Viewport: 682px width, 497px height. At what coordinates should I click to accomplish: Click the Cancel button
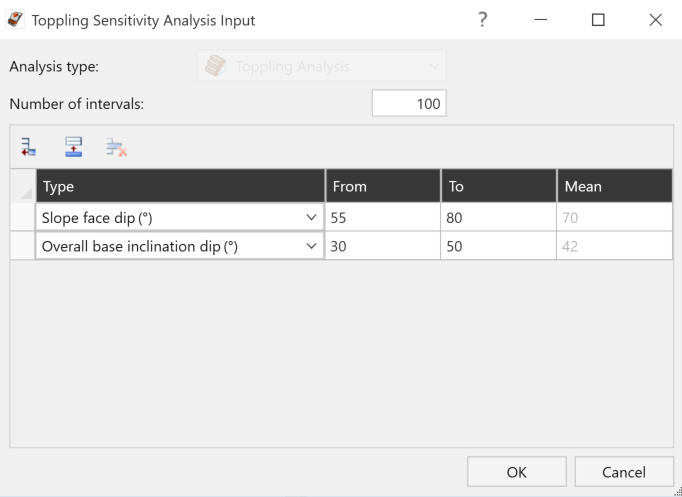(x=624, y=472)
